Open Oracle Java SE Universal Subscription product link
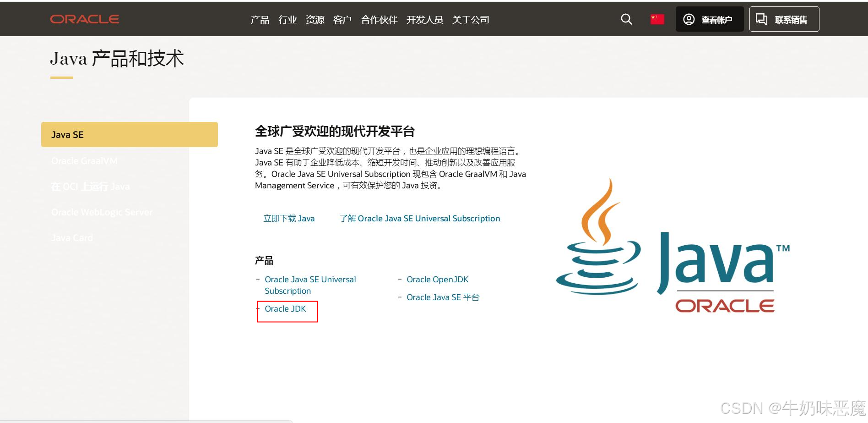Image resolution: width=868 pixels, height=423 pixels. (310, 285)
